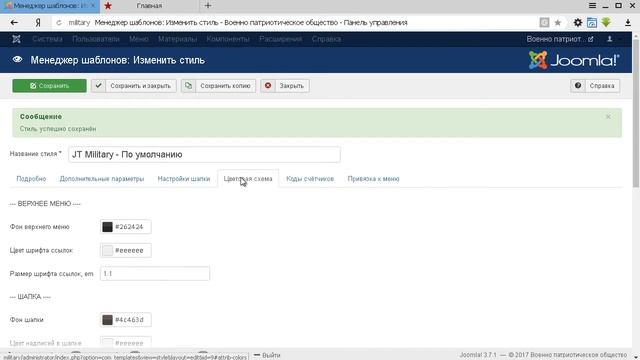Open the Пользователи menu

click(96, 39)
